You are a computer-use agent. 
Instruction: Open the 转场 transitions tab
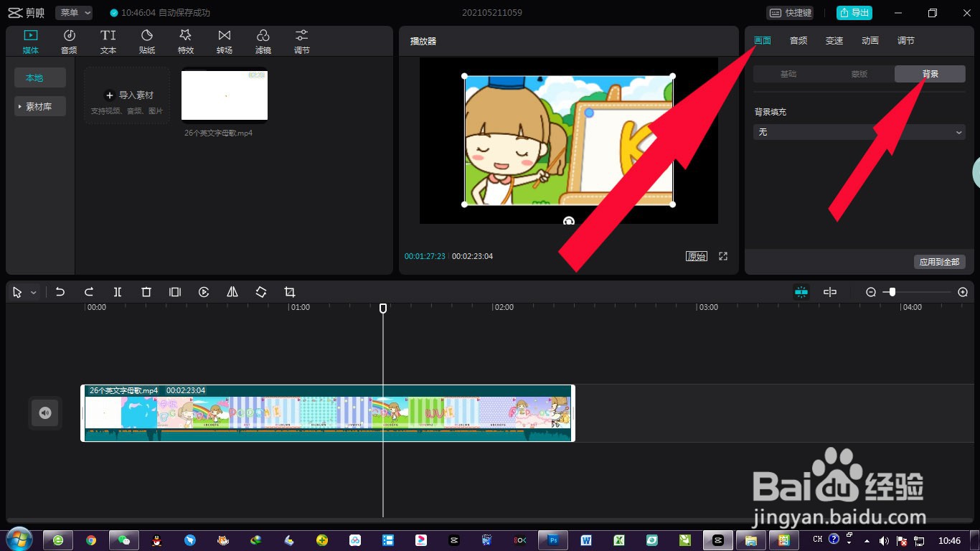click(225, 42)
